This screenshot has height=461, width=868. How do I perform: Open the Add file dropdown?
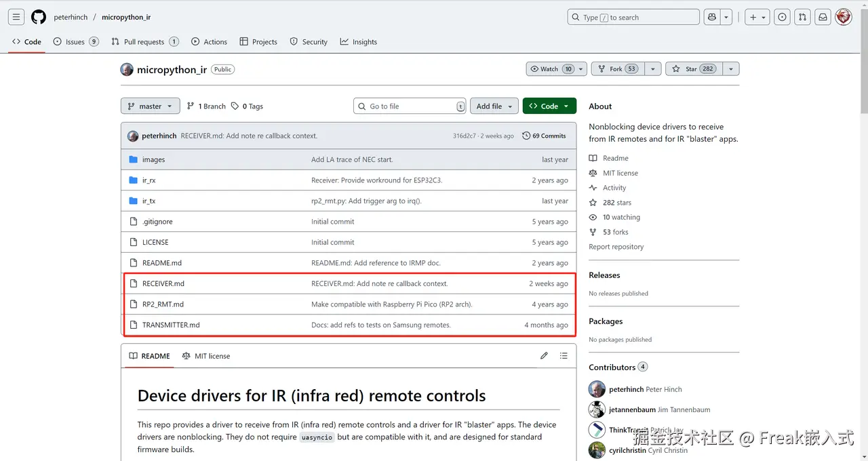pyautogui.click(x=494, y=106)
